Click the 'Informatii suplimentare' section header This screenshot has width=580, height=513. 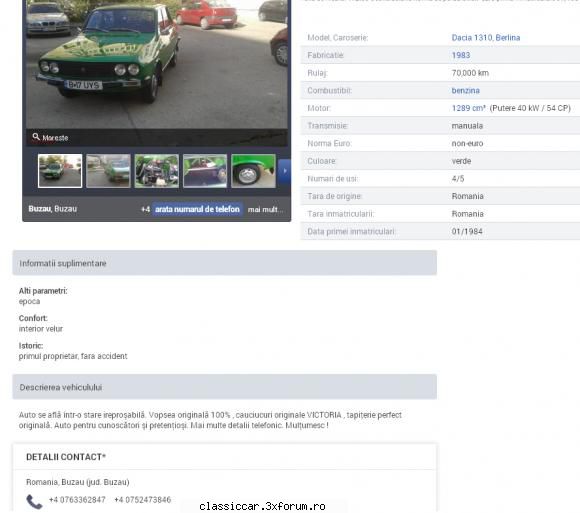click(225, 263)
